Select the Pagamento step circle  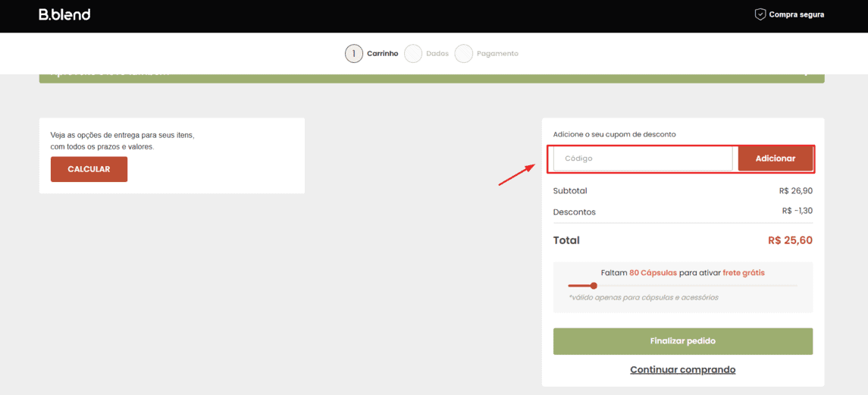[464, 54]
